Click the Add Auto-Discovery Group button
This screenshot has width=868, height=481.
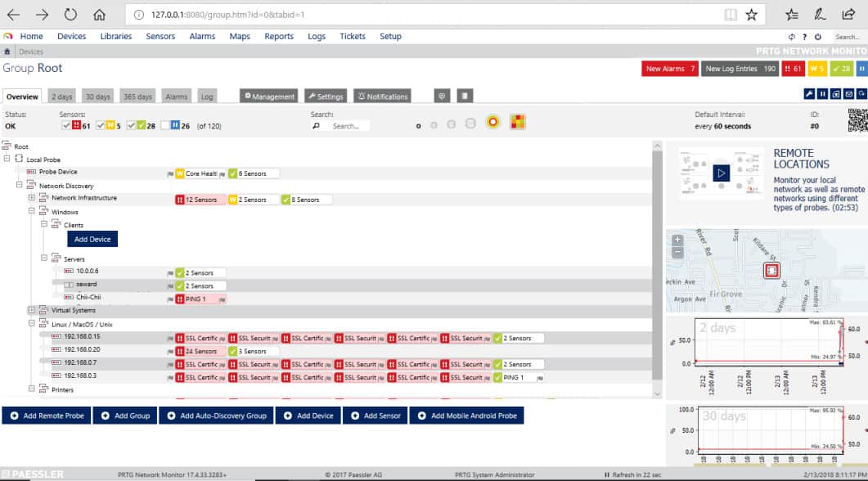(x=216, y=416)
